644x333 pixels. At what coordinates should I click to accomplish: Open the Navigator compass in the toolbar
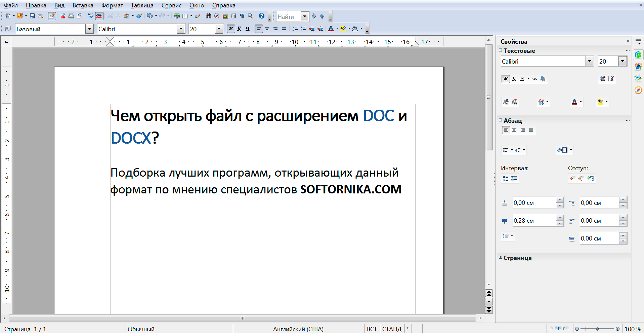point(217,16)
